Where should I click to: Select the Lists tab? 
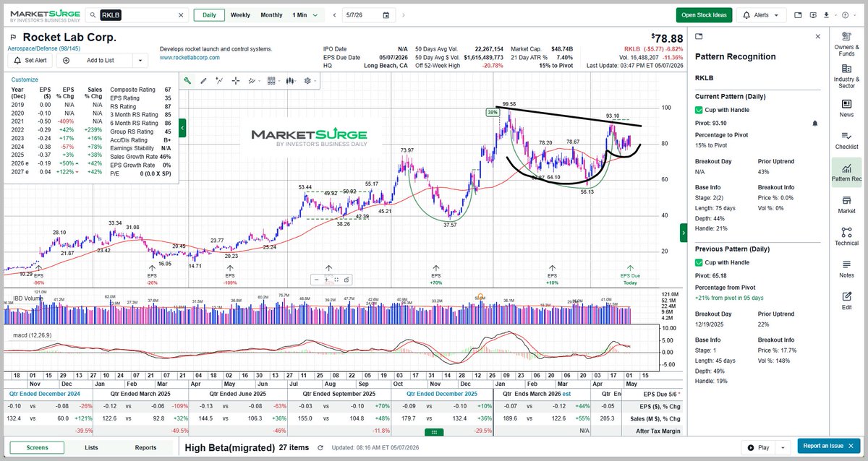click(92, 447)
